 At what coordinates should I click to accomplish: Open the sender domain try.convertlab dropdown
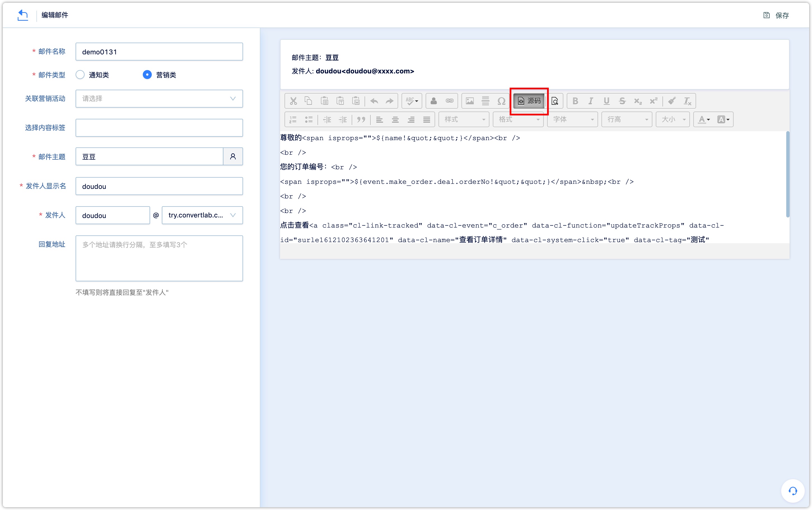click(202, 215)
